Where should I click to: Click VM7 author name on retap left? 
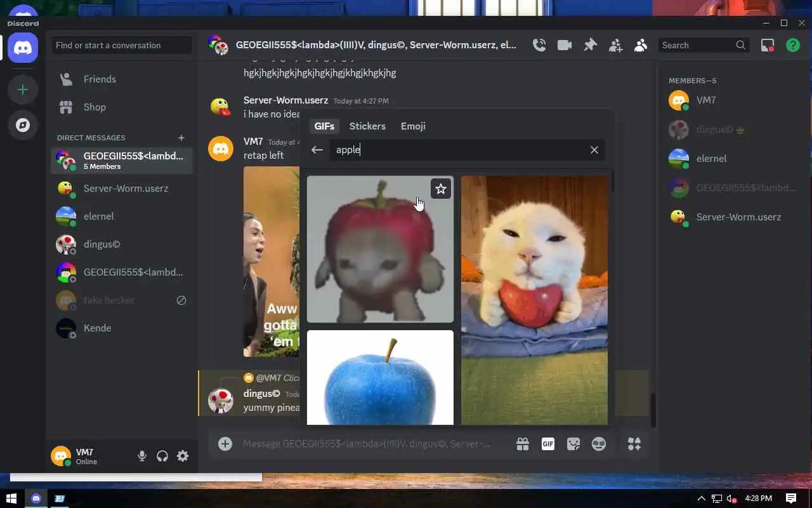[x=253, y=142]
